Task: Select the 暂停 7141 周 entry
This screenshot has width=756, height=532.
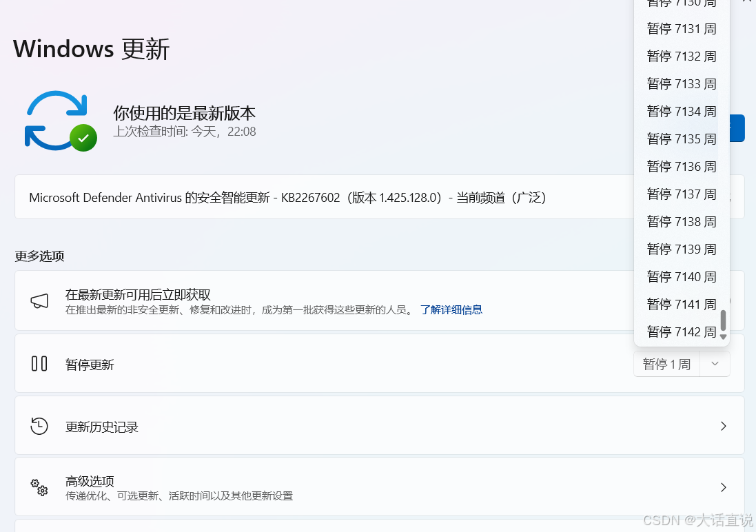Action: (682, 304)
